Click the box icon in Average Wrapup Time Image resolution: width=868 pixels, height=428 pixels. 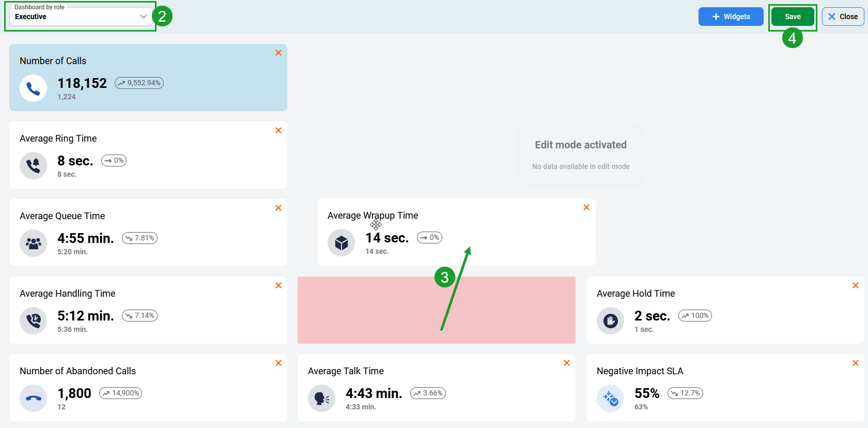point(341,243)
